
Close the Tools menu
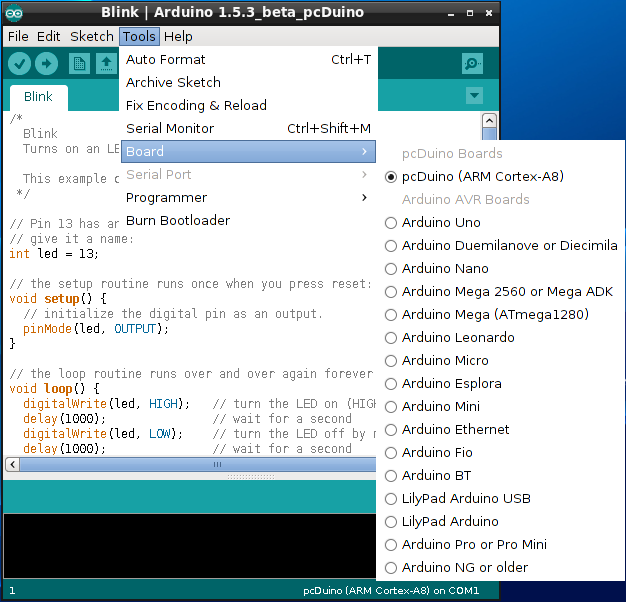(139, 36)
